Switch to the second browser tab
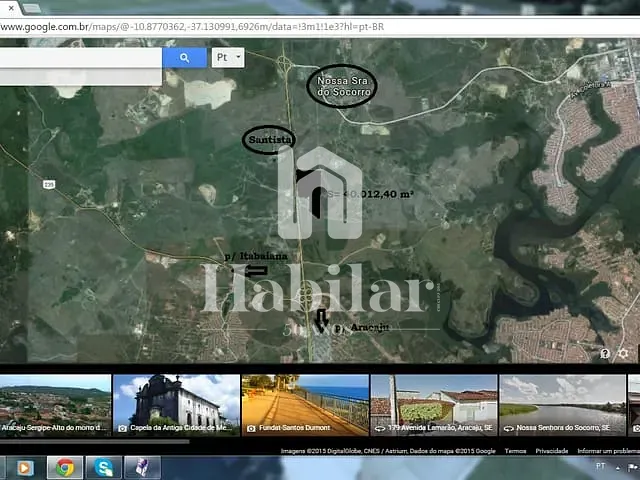Image resolution: width=640 pixels, height=480 pixels. coord(32,8)
